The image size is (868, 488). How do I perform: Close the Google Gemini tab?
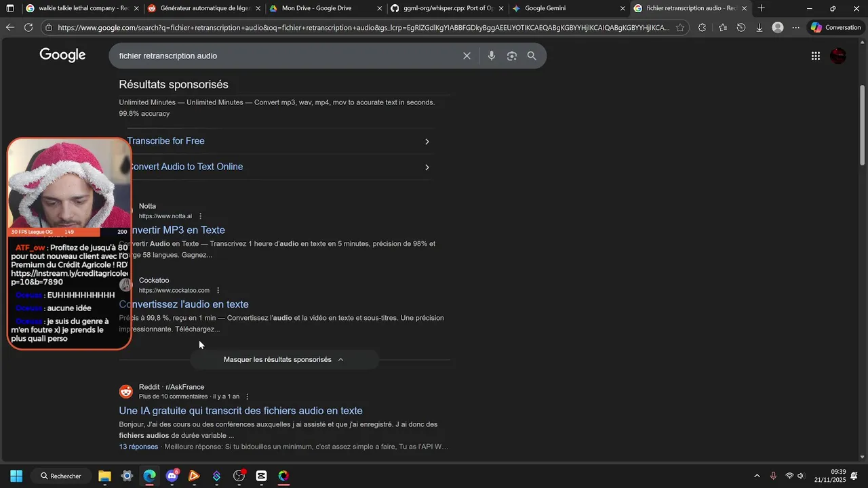pyautogui.click(x=623, y=9)
